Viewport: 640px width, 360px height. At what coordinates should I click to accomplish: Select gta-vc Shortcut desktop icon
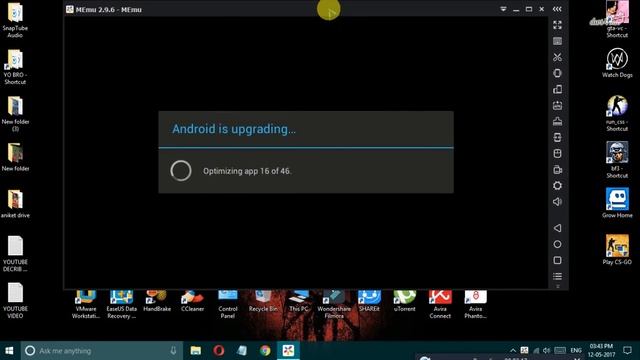[617, 20]
